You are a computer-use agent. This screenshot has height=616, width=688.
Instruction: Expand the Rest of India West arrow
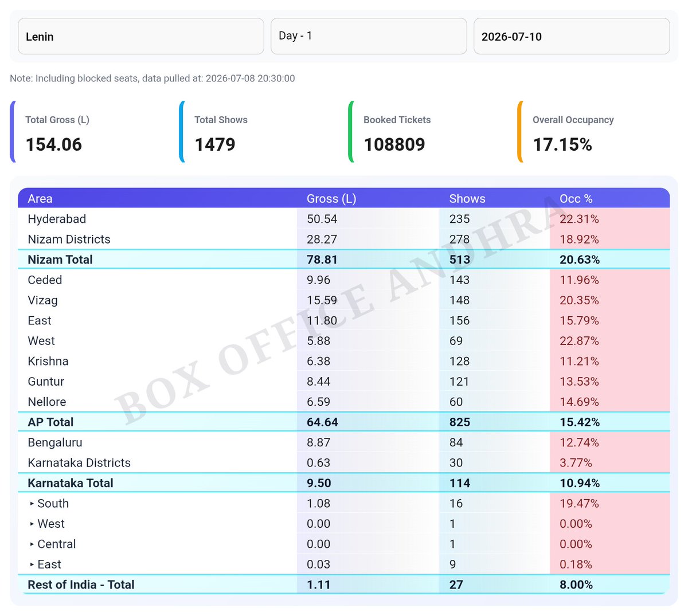(32, 524)
